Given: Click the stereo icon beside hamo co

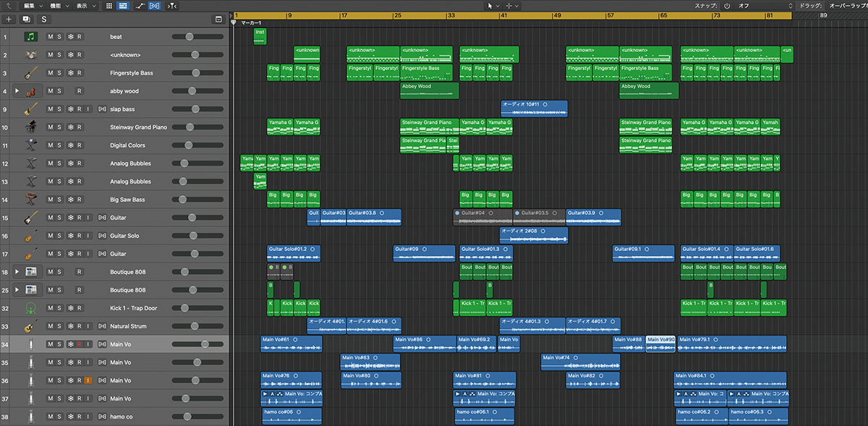Looking at the screenshot, I should [102, 417].
